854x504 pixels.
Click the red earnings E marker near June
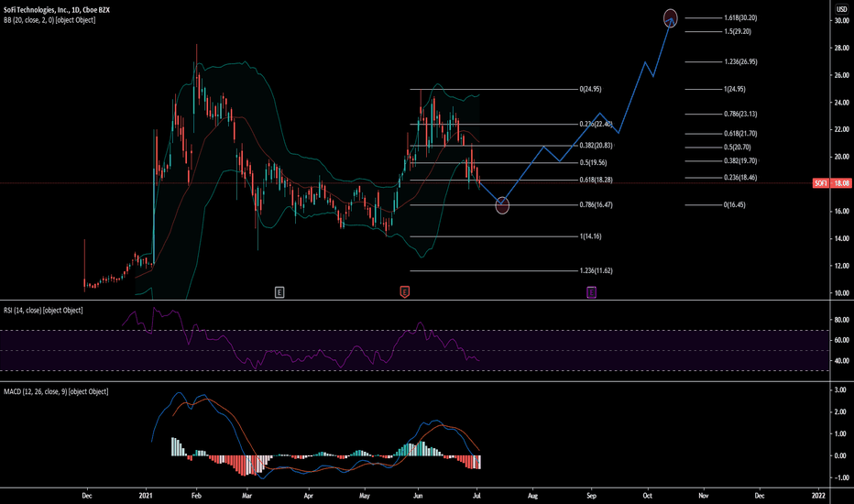click(x=405, y=292)
